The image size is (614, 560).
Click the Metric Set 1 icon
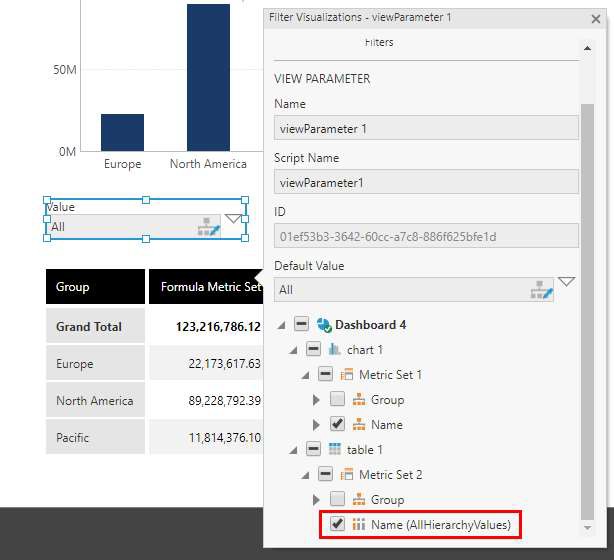[x=347, y=375]
